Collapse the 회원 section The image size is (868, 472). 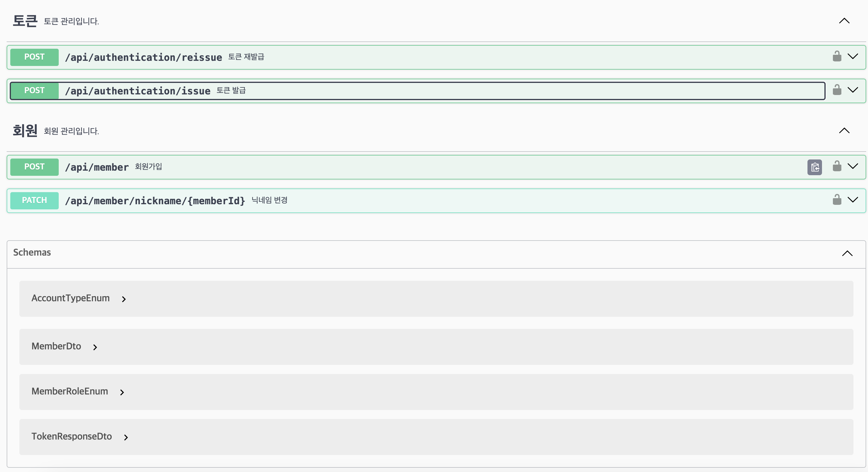click(x=844, y=131)
